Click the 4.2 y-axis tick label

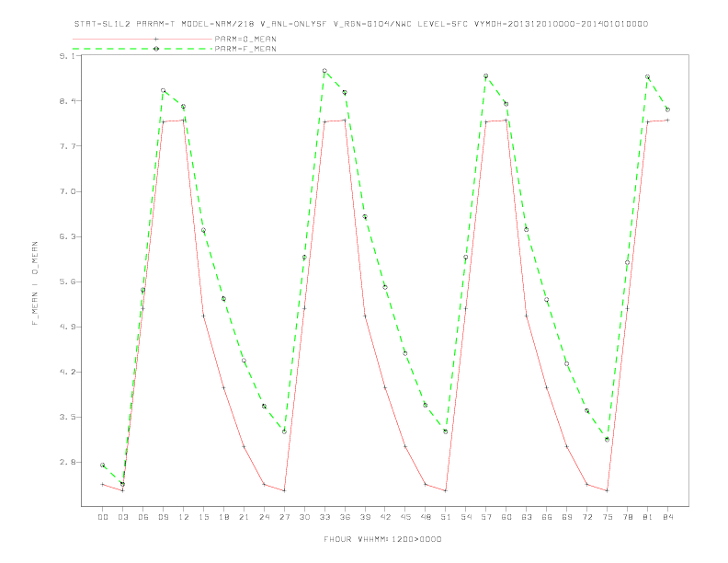tap(66, 372)
